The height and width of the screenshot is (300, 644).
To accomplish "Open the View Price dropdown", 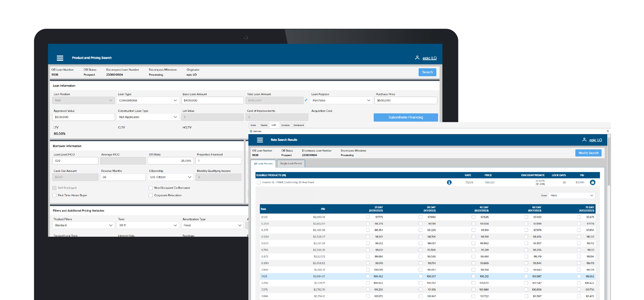I will (572, 195).
